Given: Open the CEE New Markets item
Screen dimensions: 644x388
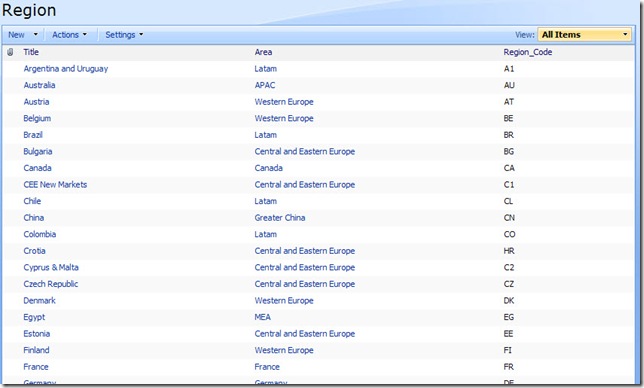Looking at the screenshot, I should (55, 184).
